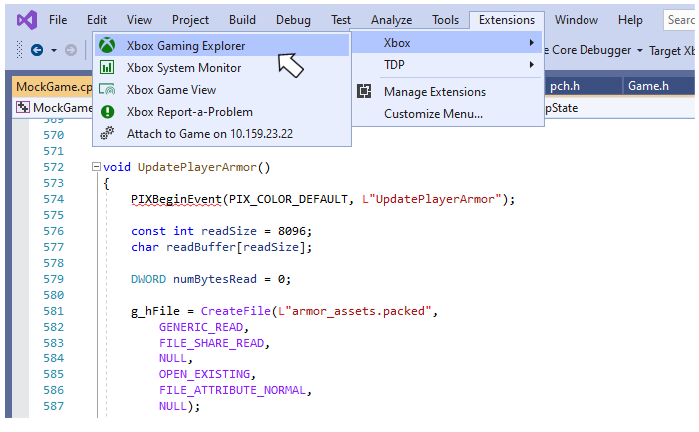The image size is (699, 432).
Task: Click the Xbox Gaming Explorer icon
Action: (107, 45)
